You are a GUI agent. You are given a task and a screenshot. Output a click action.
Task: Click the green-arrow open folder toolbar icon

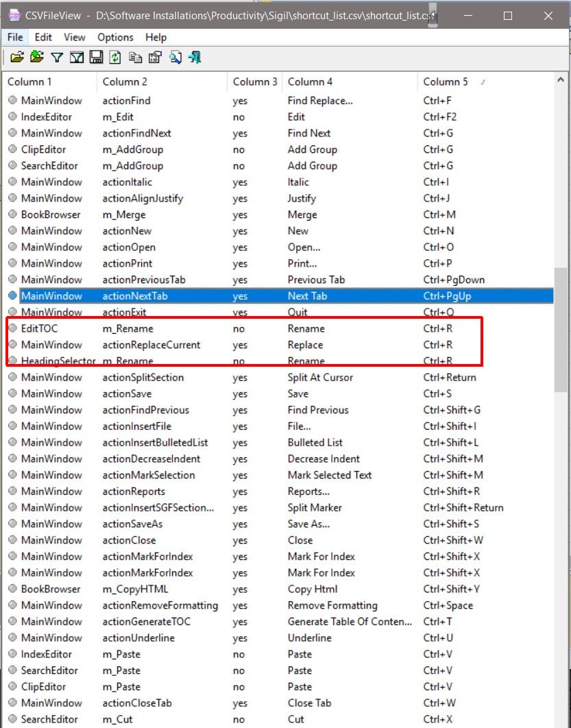37,57
